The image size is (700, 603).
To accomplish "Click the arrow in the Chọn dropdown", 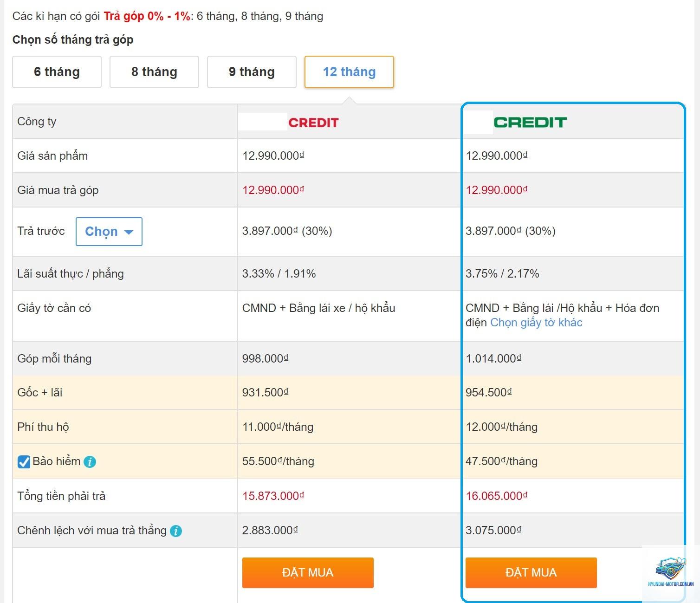I will 129,232.
